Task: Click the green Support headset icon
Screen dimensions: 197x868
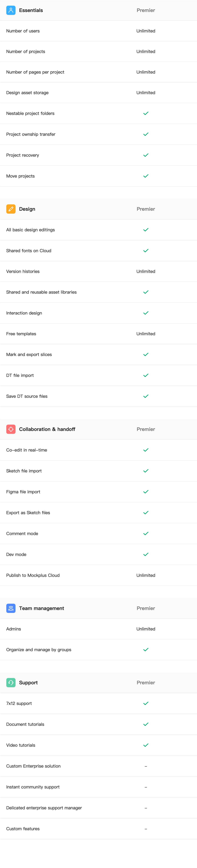Action: tap(11, 683)
